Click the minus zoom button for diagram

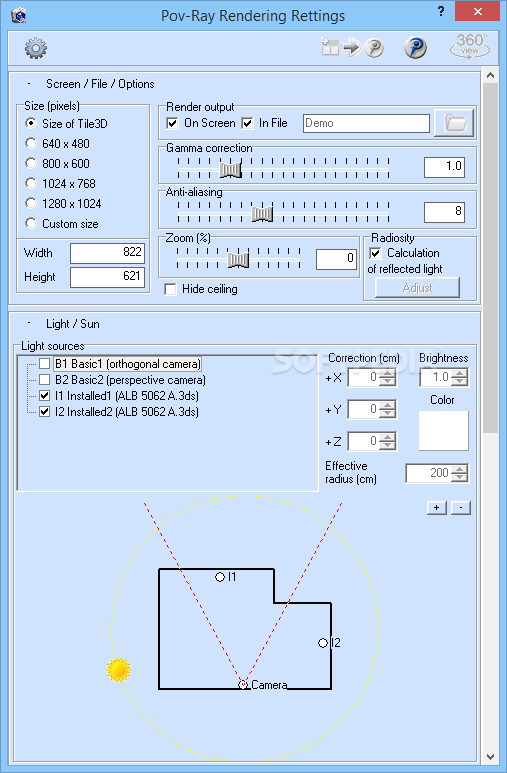pyautogui.click(x=461, y=508)
